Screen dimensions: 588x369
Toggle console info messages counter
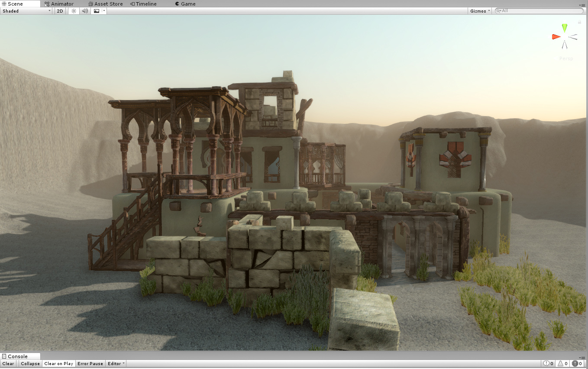[x=549, y=364]
